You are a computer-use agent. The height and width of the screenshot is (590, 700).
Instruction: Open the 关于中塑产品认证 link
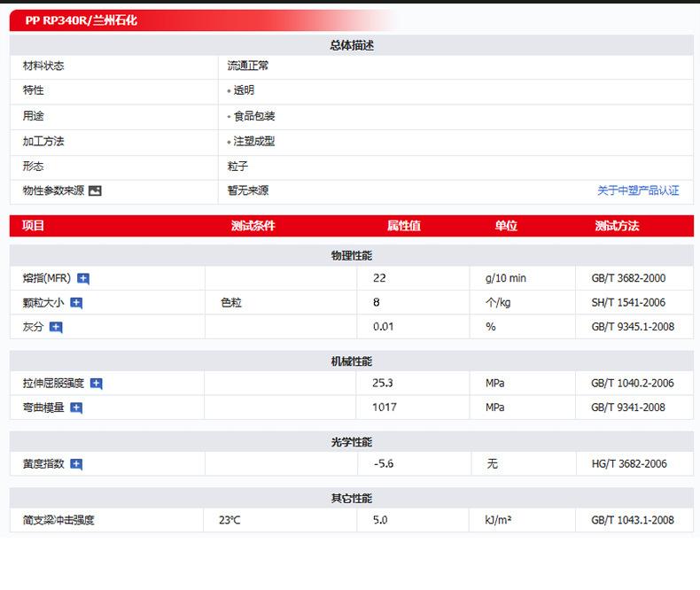coord(638,190)
